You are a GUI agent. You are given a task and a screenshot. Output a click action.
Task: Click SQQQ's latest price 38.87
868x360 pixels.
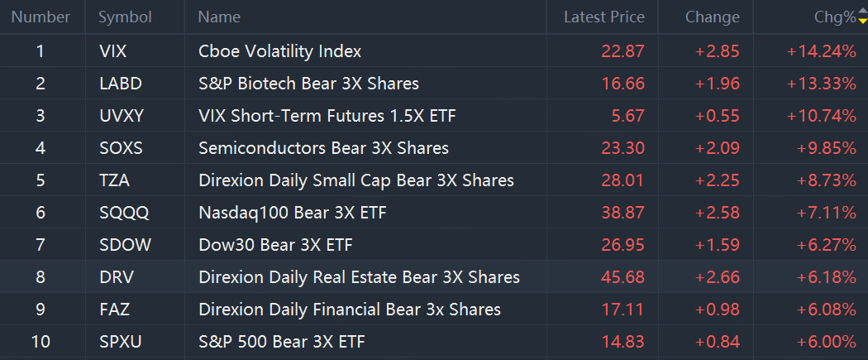622,213
